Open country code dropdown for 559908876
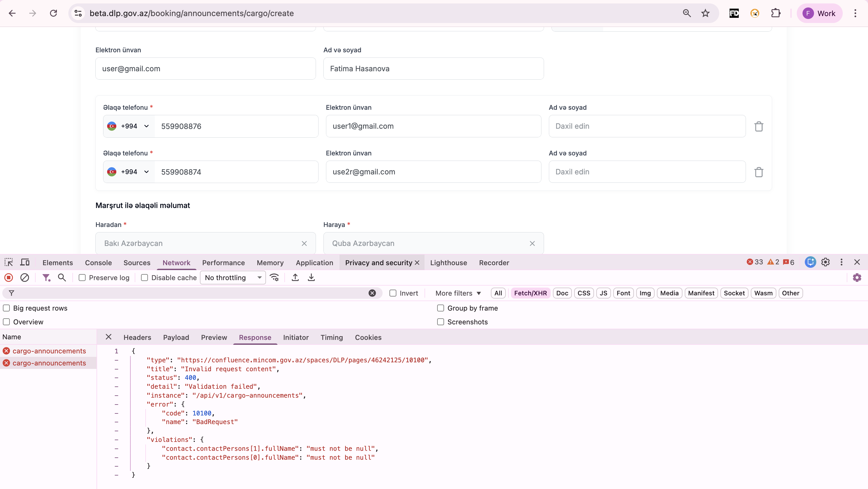868x489 pixels. [129, 126]
